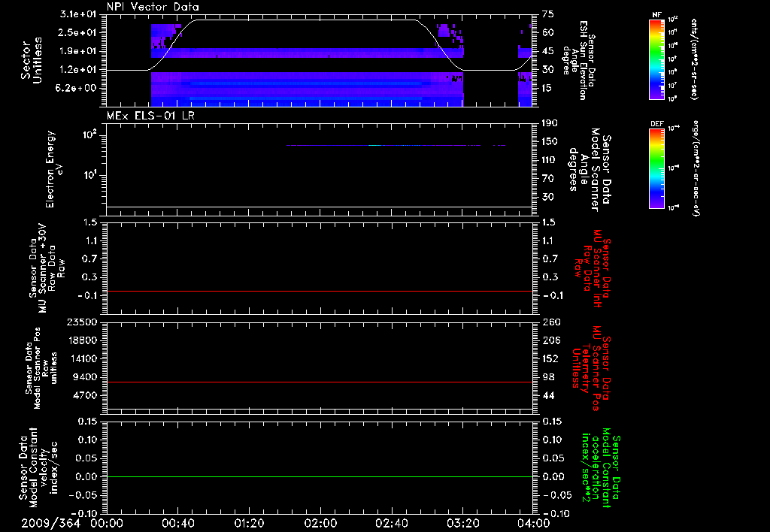
Task: Click the DEF energy flux color bar
Action: (656, 168)
